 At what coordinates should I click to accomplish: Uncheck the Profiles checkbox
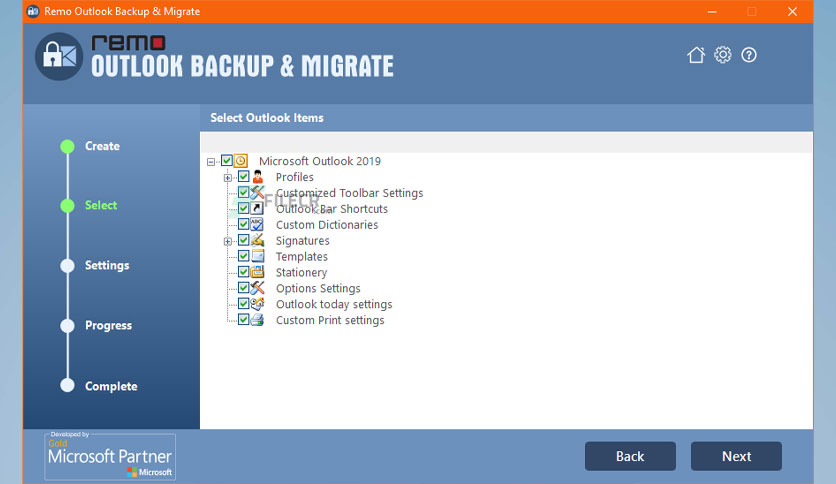(243, 176)
